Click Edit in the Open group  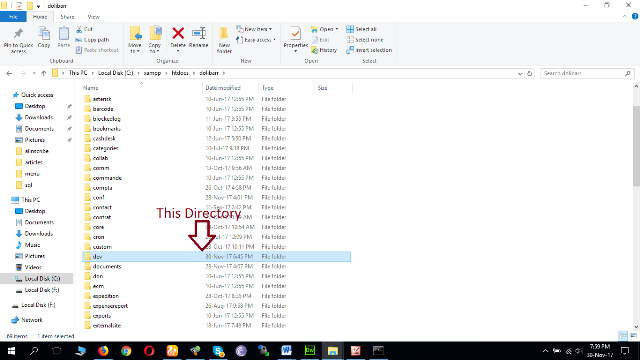pos(320,40)
